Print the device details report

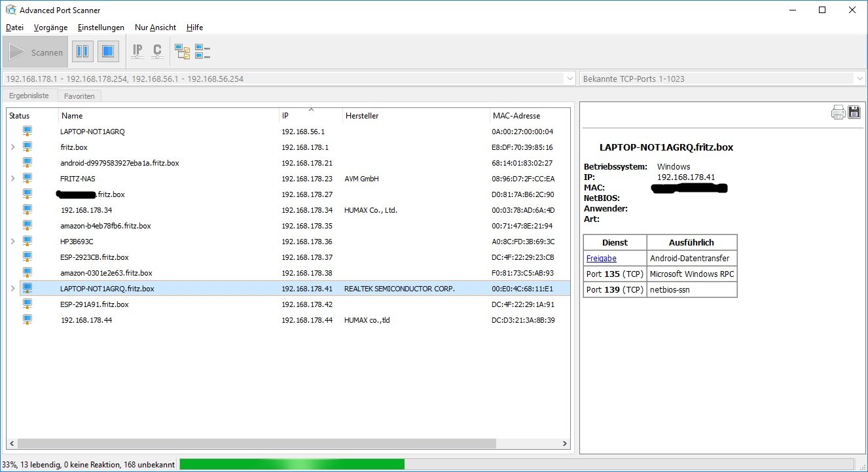click(x=838, y=113)
